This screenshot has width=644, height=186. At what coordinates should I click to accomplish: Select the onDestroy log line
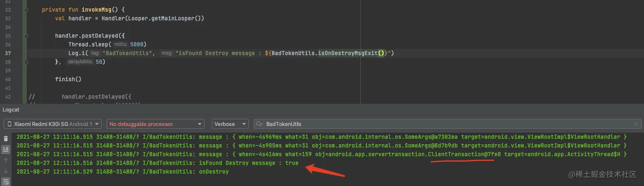123,172
